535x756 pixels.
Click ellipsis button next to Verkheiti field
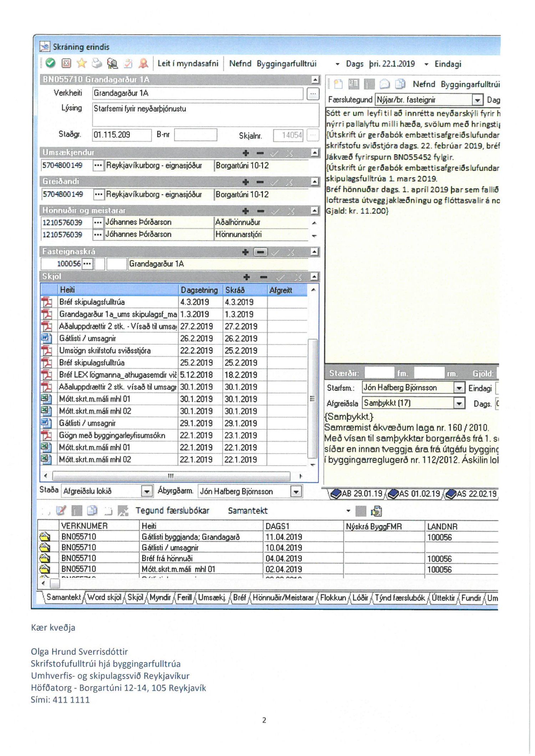(x=313, y=94)
